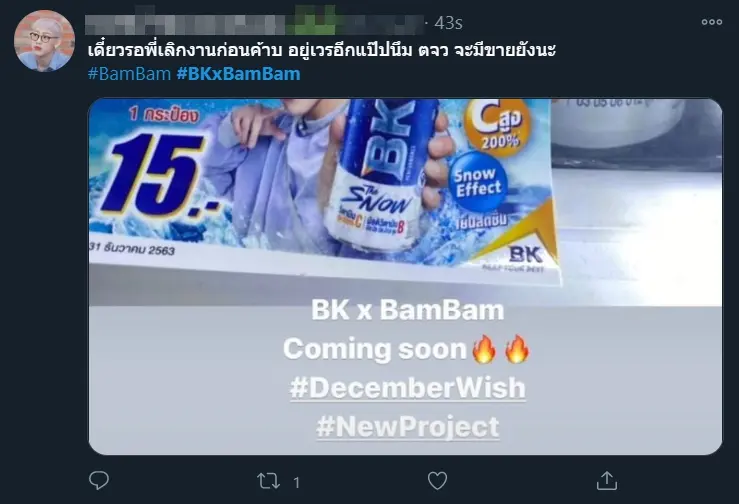
Task: Open the share tweet icon
Action: coord(607,480)
